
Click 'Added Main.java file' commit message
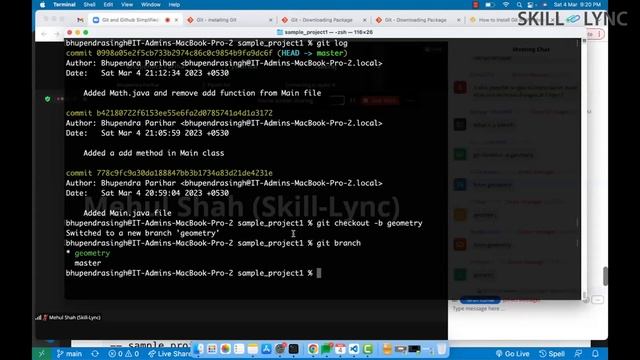(x=127, y=213)
